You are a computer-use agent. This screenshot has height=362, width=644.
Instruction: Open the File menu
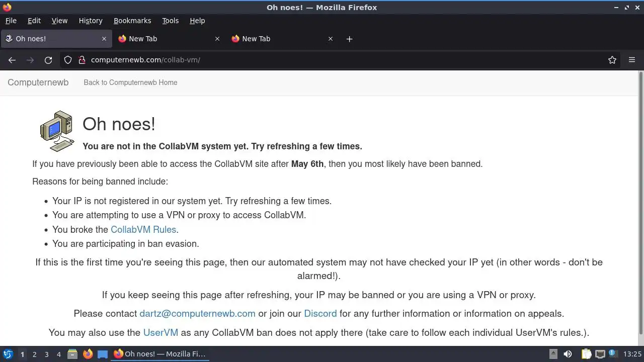[11, 21]
